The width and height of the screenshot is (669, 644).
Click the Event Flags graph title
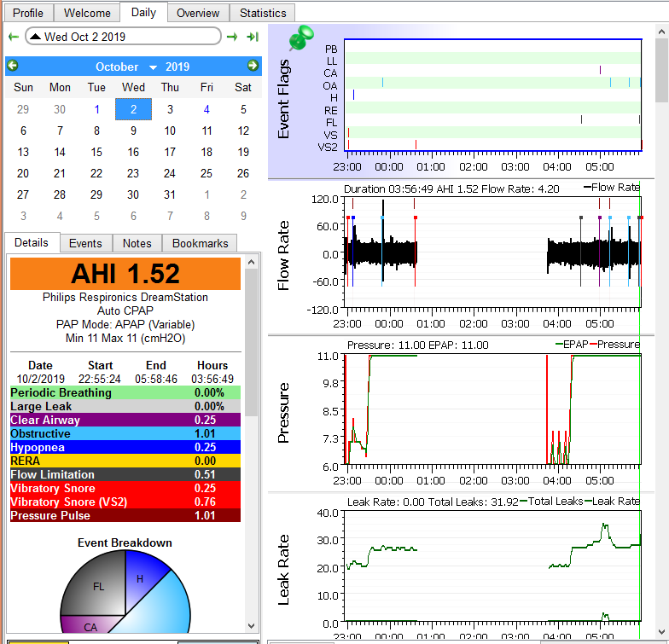(283, 99)
